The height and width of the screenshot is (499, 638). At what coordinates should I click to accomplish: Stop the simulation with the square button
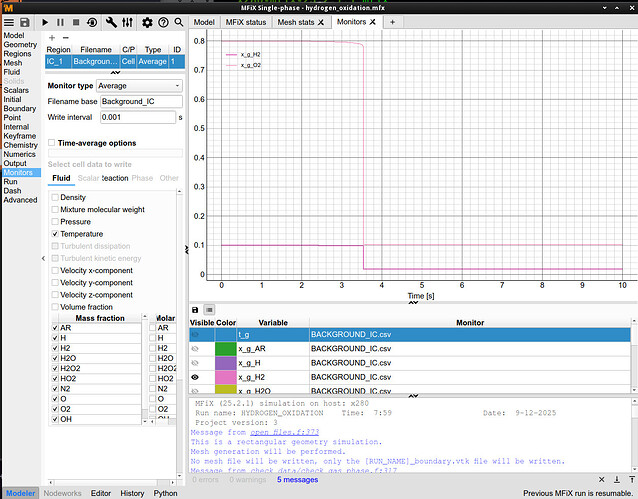click(x=76, y=23)
